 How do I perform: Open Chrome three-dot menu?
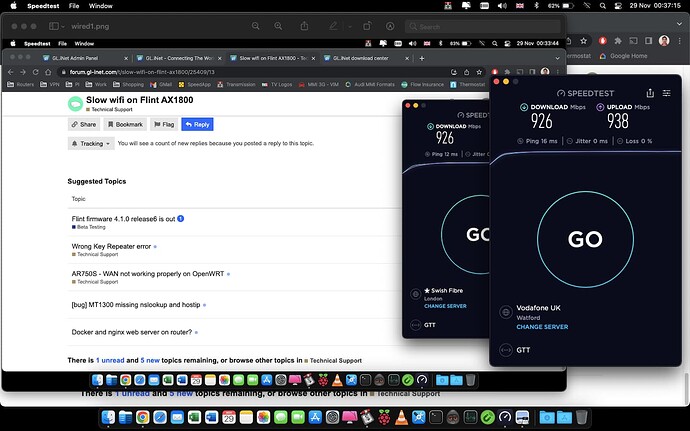pos(679,41)
